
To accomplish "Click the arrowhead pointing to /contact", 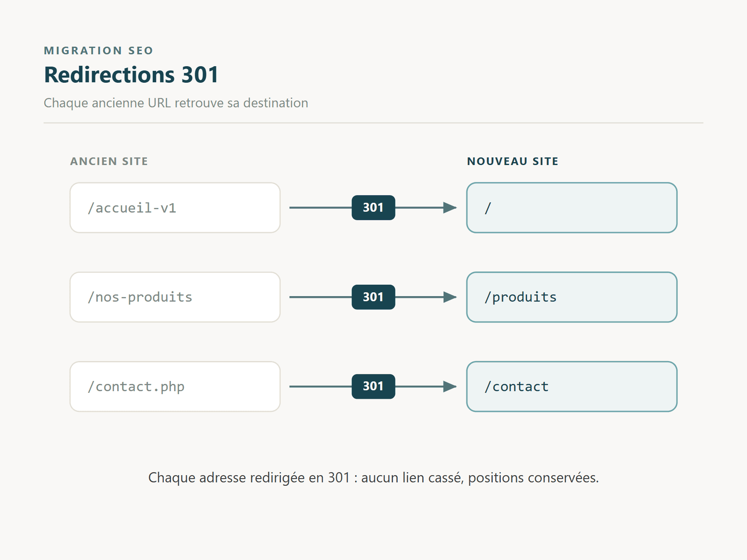I will click(450, 386).
